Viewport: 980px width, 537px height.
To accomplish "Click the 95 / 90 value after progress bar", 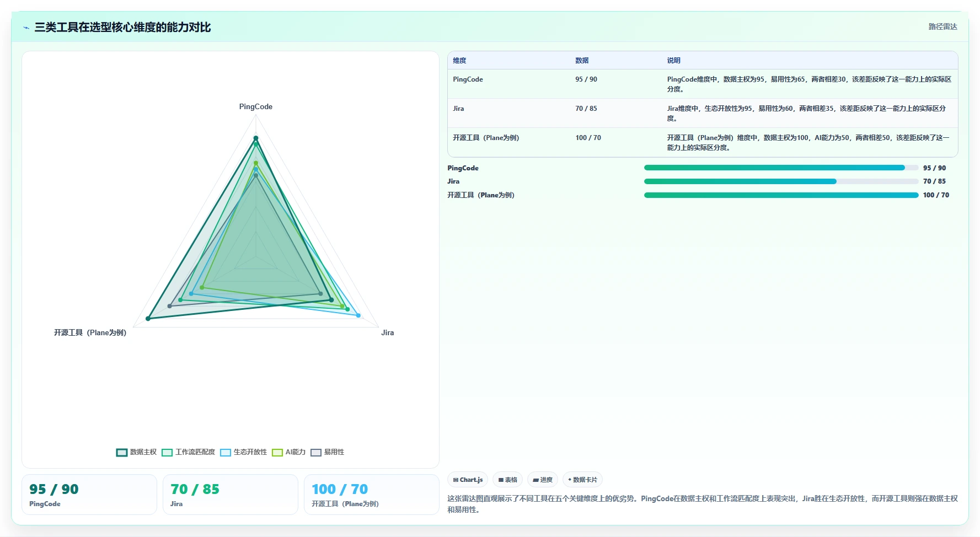I will (934, 168).
